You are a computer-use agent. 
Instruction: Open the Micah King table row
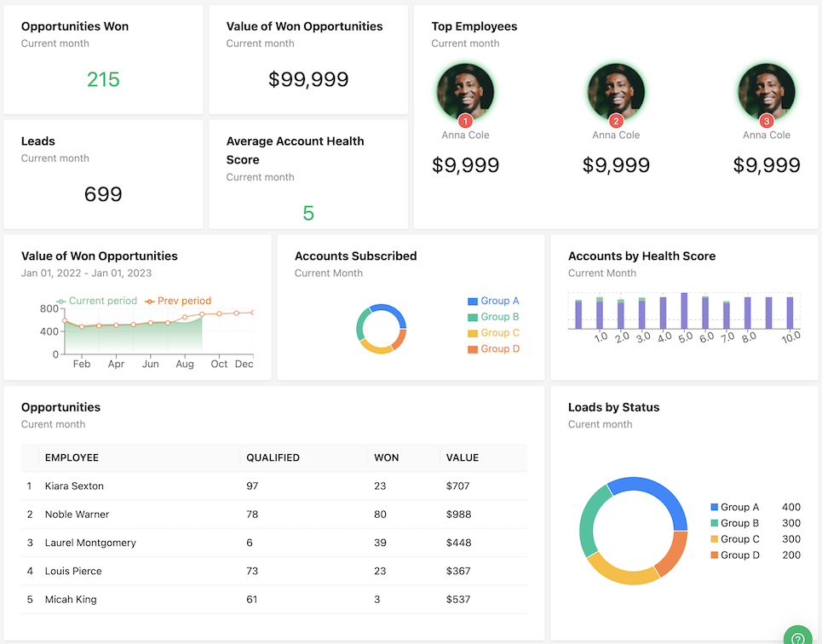pos(71,600)
